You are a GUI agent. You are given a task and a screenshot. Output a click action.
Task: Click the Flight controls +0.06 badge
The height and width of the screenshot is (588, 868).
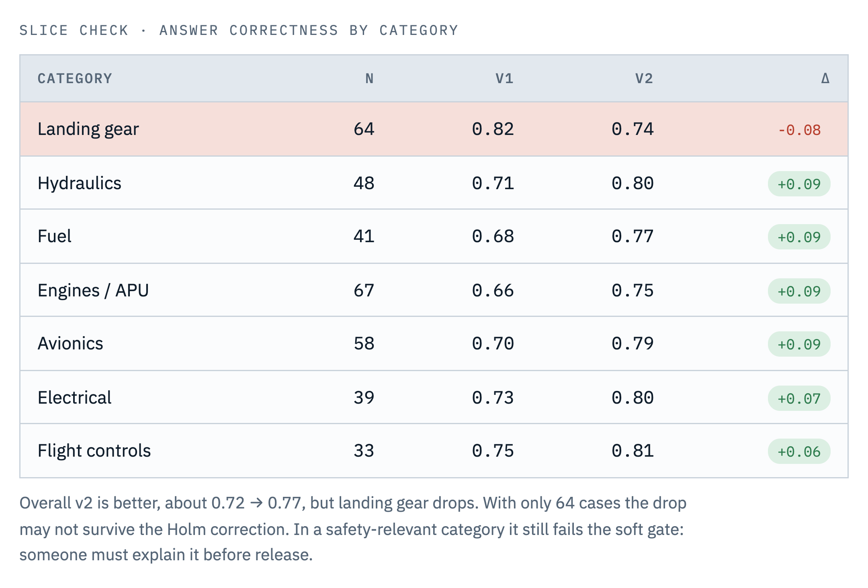[x=799, y=451]
